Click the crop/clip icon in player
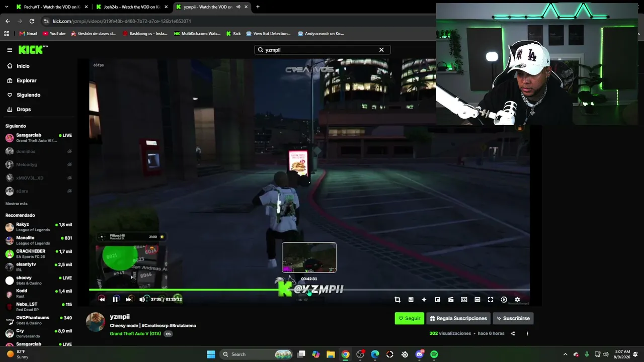 pyautogui.click(x=397, y=300)
